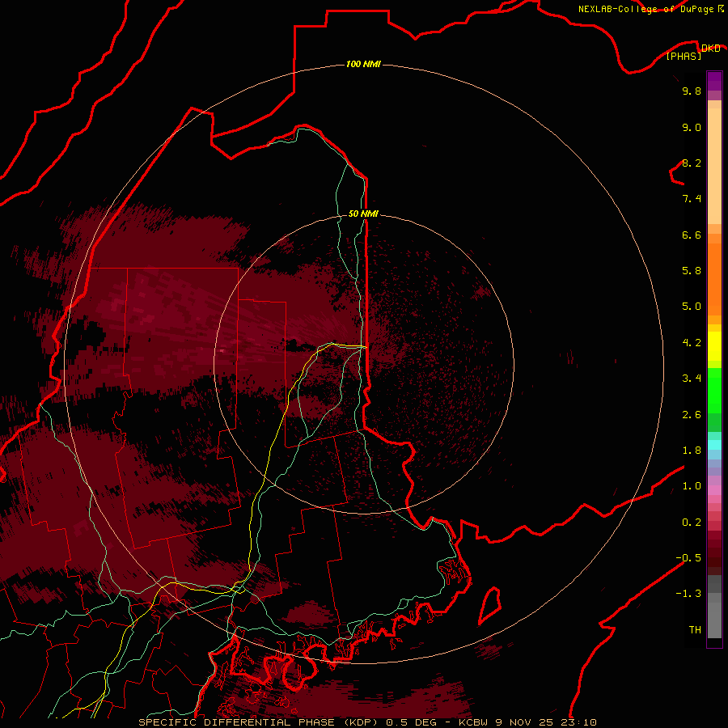This screenshot has height=728, width=728.
Task: Click the -0.5 color scale label
Action: point(688,558)
